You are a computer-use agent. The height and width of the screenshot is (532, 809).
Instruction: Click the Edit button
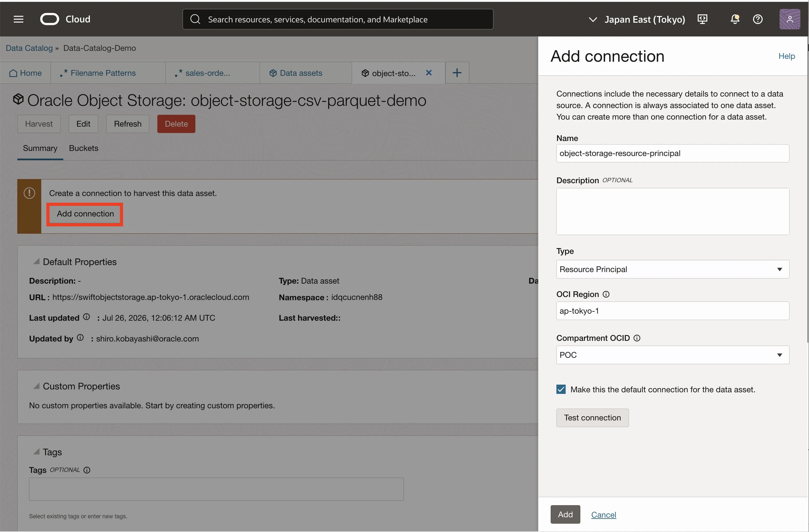83,124
